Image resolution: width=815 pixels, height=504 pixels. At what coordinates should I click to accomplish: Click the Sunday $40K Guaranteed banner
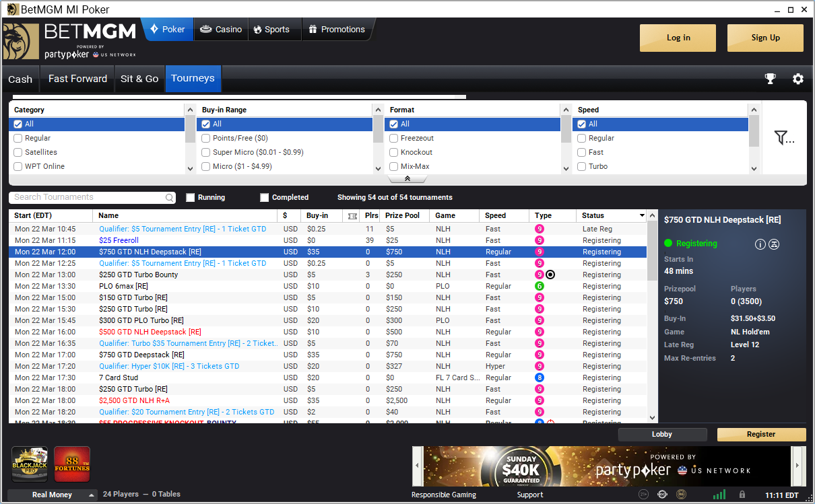tap(608, 466)
